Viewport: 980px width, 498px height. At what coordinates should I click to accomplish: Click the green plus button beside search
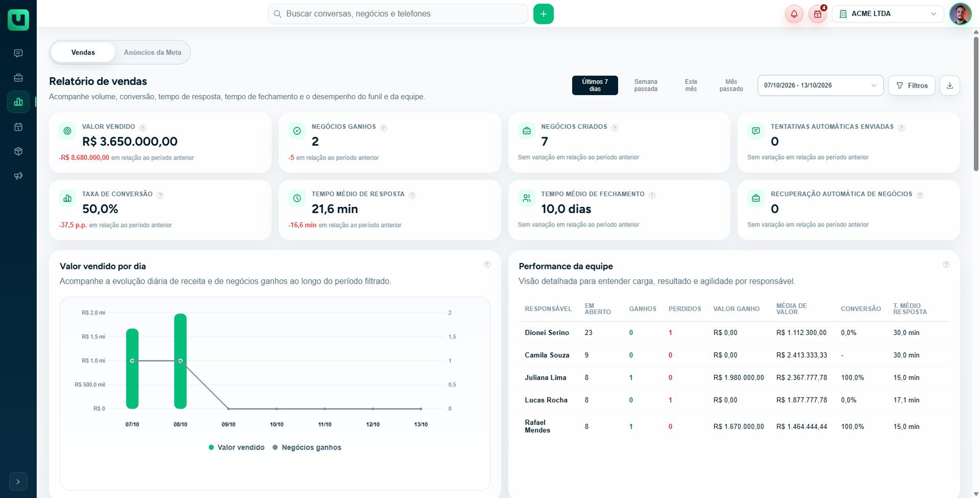click(x=543, y=14)
